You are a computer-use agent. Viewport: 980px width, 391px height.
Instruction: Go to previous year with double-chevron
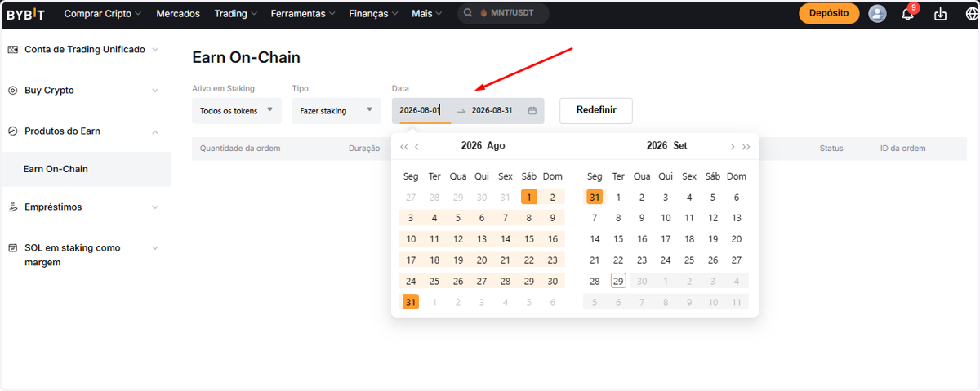(404, 146)
